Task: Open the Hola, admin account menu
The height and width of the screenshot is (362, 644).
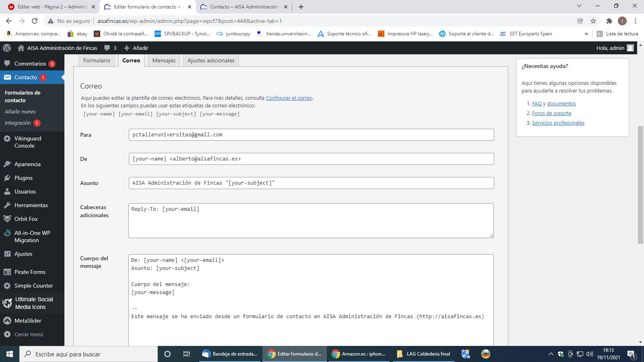Action: pos(615,48)
